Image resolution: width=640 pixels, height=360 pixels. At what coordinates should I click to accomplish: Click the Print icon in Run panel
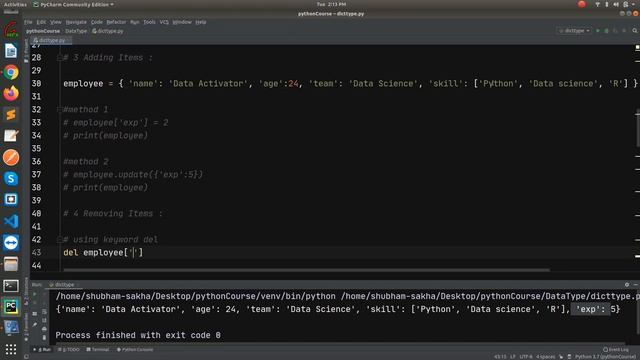click(44, 329)
